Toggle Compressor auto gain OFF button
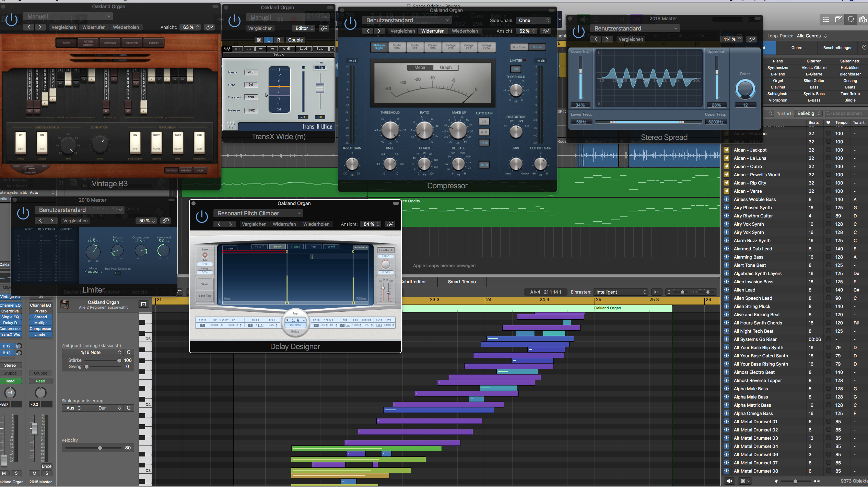Image resolution: width=868 pixels, height=487 pixels. pyautogui.click(x=484, y=121)
